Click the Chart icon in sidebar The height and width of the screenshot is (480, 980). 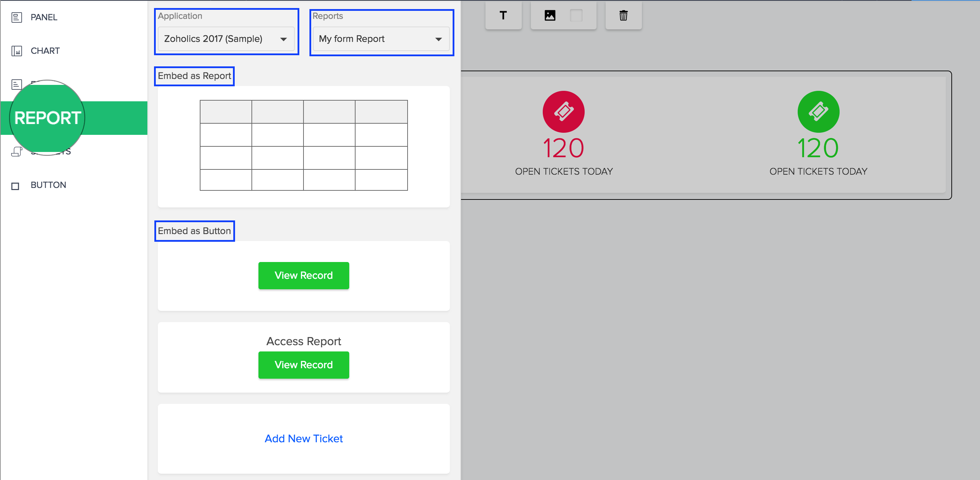(x=16, y=51)
